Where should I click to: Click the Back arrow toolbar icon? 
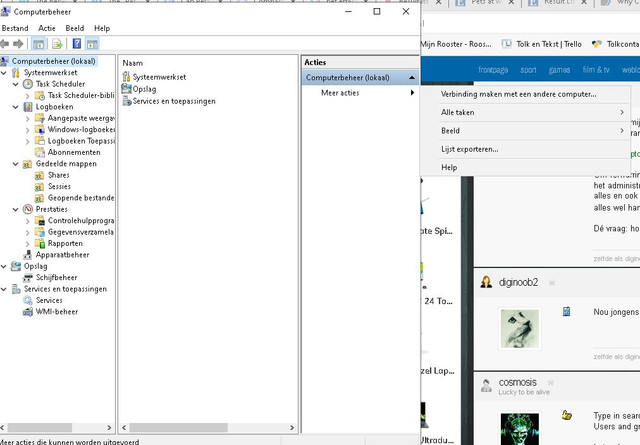4,44
